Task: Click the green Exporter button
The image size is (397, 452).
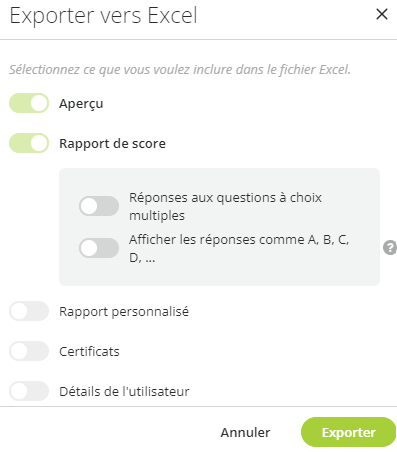Action: 349,432
